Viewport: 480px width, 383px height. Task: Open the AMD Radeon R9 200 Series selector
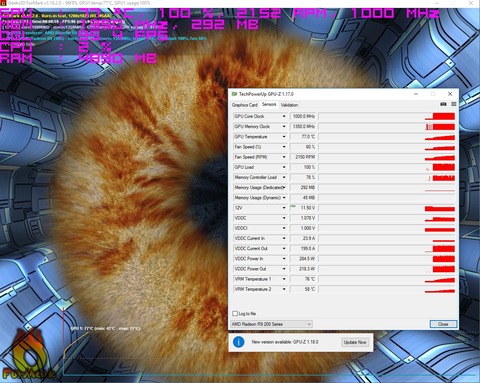click(x=272, y=324)
